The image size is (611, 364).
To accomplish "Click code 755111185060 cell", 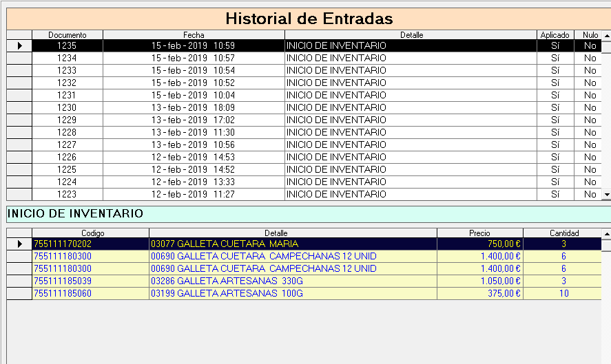I will click(x=90, y=293).
